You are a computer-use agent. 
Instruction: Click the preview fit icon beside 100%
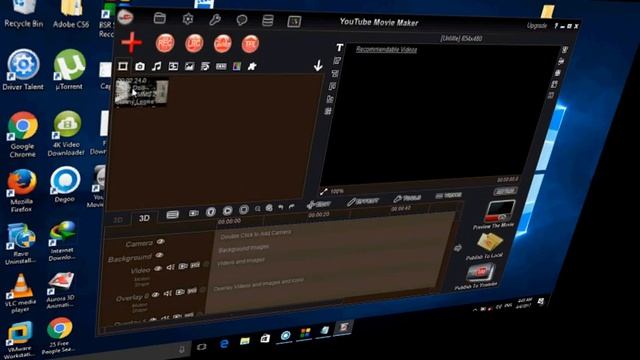(324, 191)
